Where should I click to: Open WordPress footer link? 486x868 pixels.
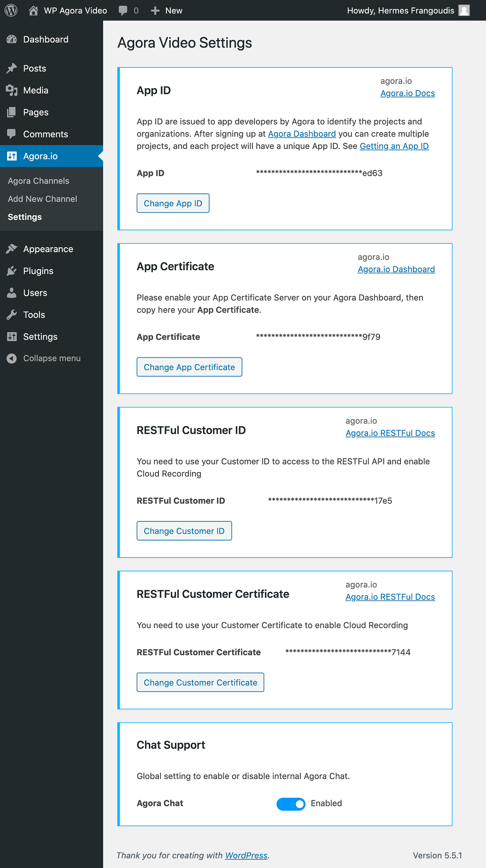[x=246, y=855]
